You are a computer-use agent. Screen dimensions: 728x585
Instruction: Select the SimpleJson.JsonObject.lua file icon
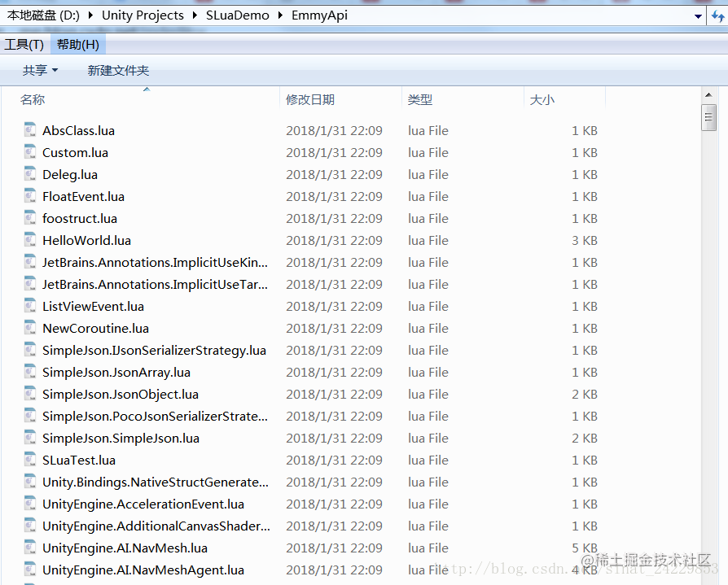(x=29, y=394)
